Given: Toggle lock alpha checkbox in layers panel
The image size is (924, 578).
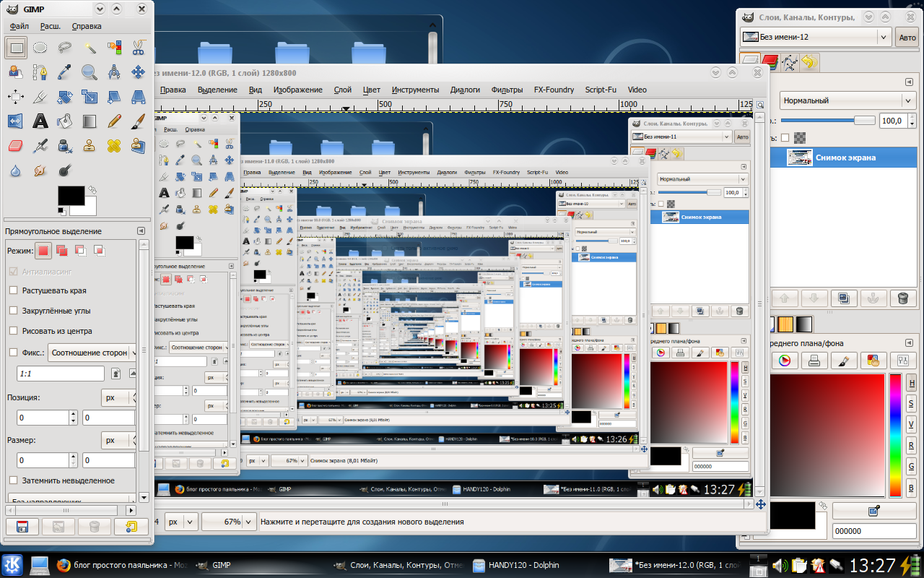Looking at the screenshot, I should tap(785, 137).
